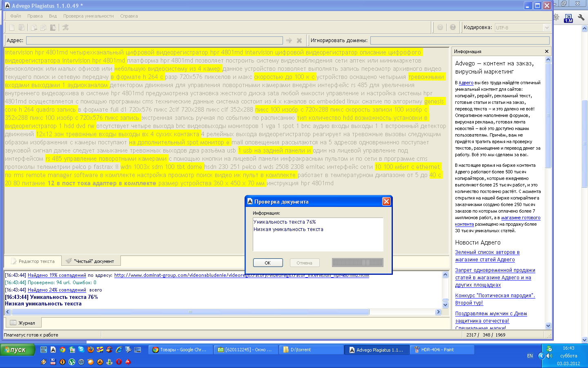Click the wrench icon in the background Chrome window
This screenshot has width=588, height=368.
coord(581,18)
